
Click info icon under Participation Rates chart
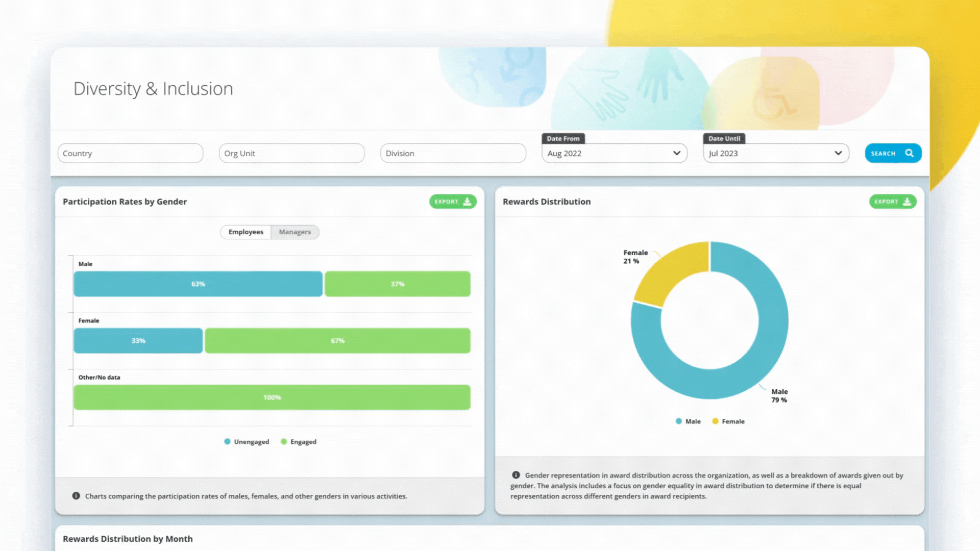point(76,496)
